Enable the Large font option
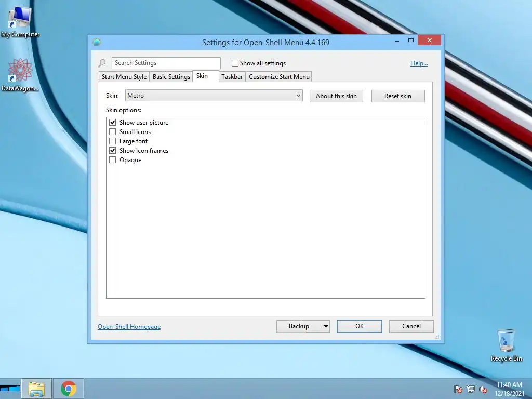 112,141
